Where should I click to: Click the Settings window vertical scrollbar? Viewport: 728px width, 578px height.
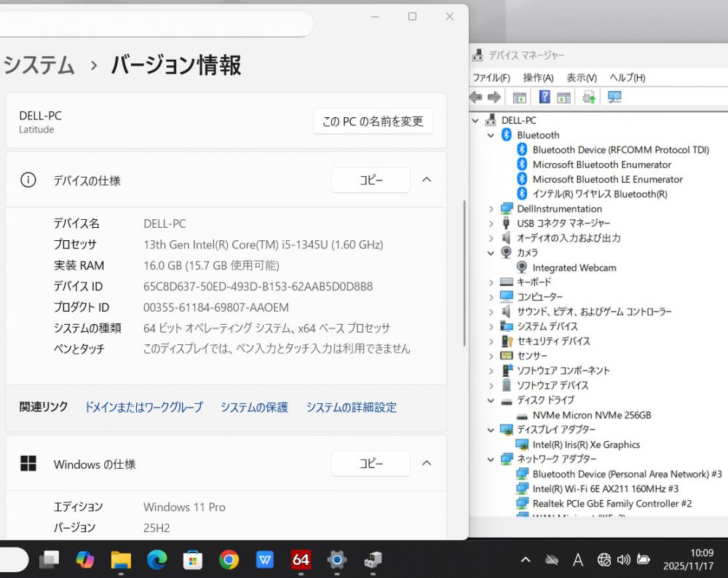[x=464, y=273]
